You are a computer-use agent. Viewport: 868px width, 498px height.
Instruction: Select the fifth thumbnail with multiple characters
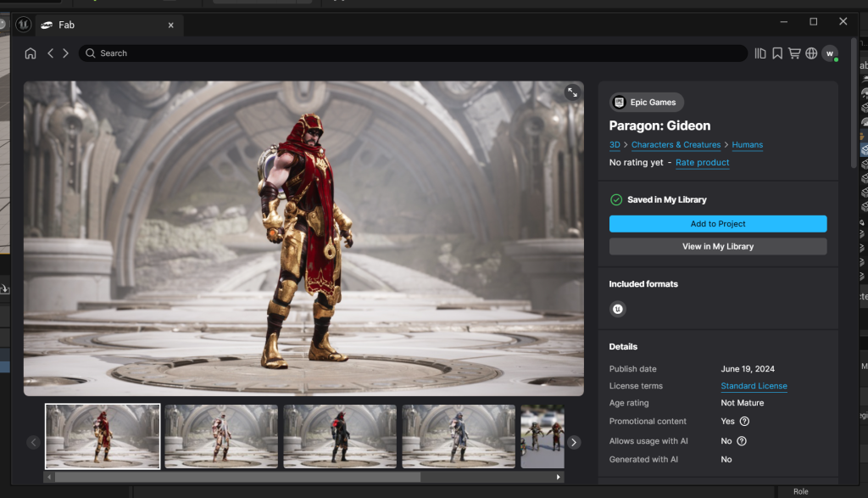[542, 437]
